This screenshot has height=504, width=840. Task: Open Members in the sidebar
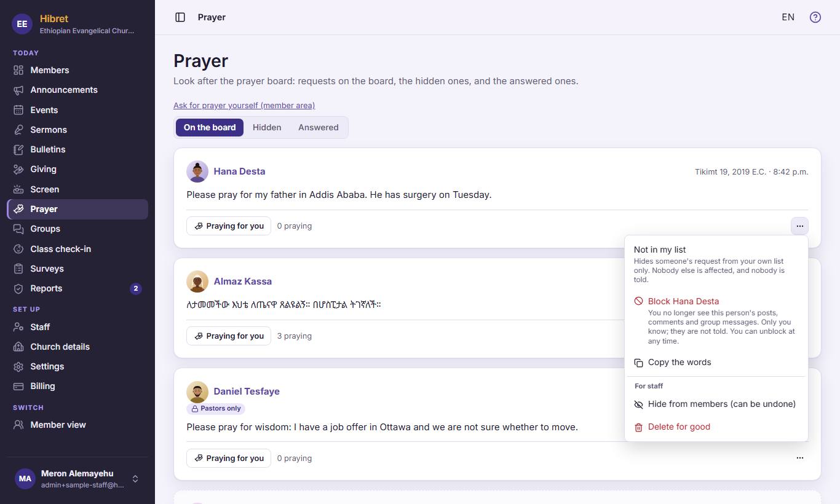pyautogui.click(x=77, y=70)
